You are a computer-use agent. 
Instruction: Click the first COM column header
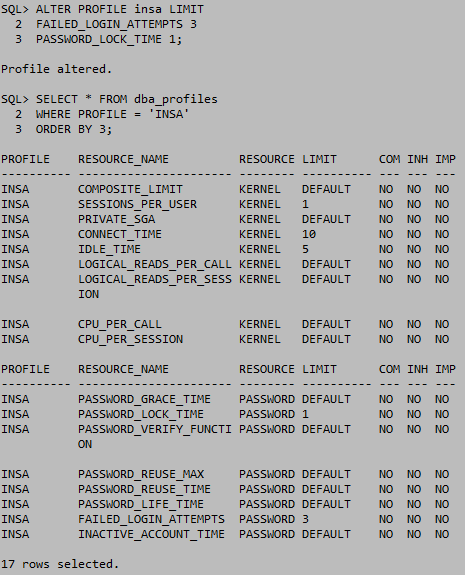point(389,159)
